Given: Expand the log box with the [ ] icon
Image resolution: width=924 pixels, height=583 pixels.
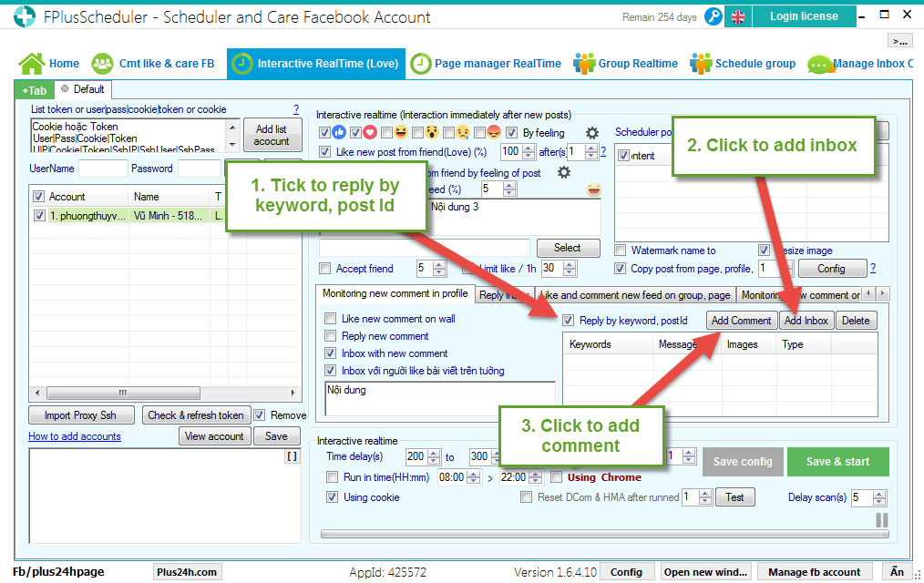Looking at the screenshot, I should coord(293,455).
